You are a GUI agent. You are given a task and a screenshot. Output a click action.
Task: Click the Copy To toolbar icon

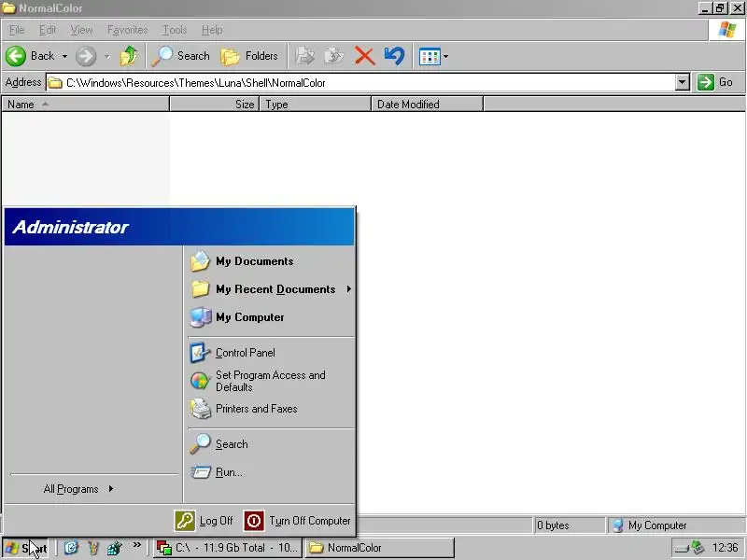(x=334, y=56)
